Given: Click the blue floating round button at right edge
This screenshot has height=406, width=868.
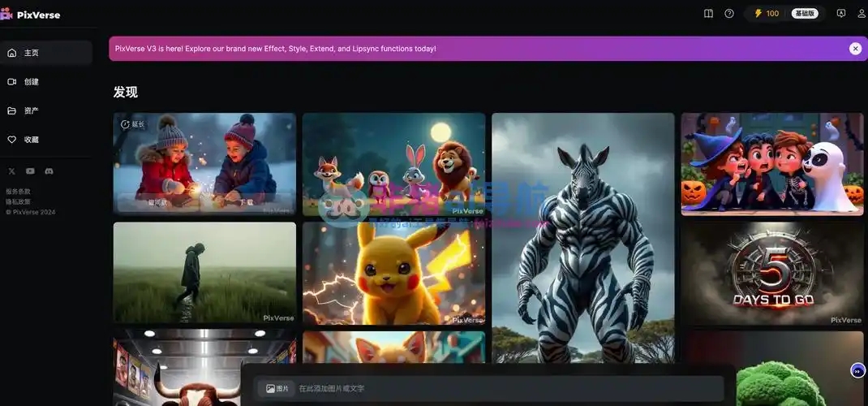Looking at the screenshot, I should coord(858,371).
